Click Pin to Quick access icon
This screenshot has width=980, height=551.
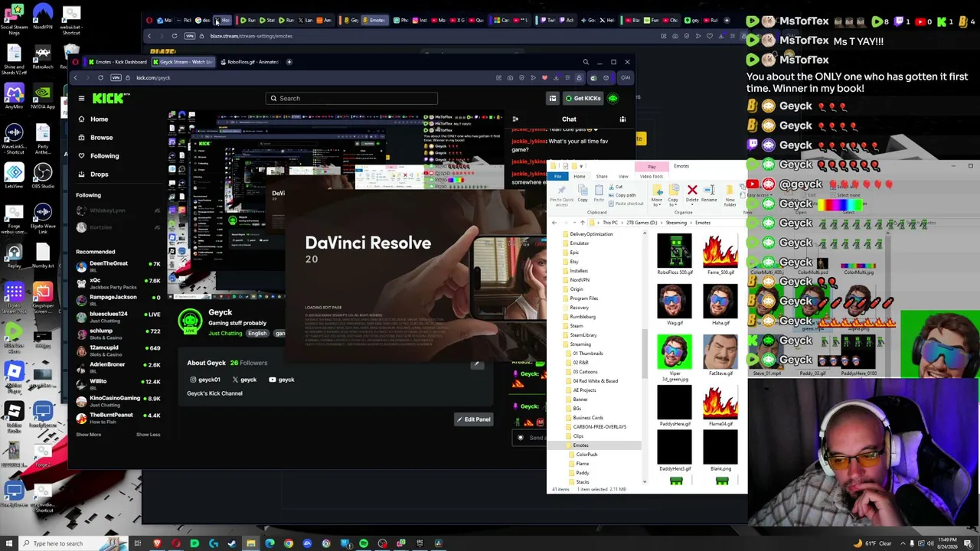coord(562,195)
